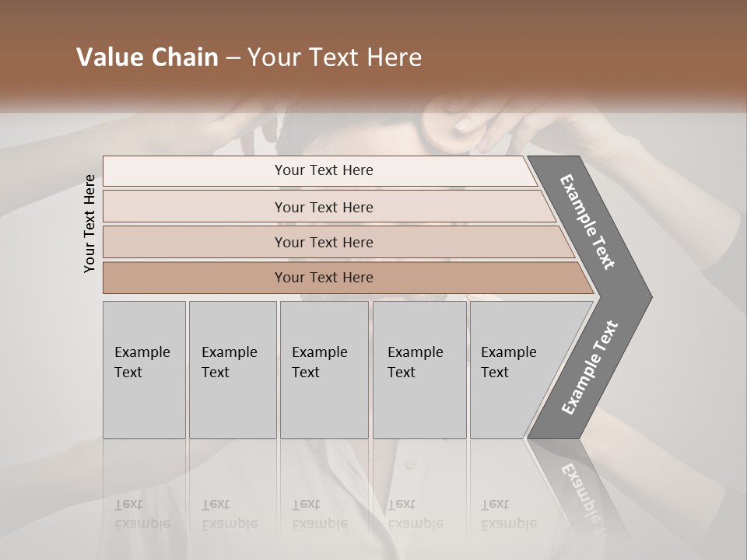Image resolution: width=747 pixels, height=560 pixels.
Task: Click the second "Your Text Here" bar
Action: (324, 207)
